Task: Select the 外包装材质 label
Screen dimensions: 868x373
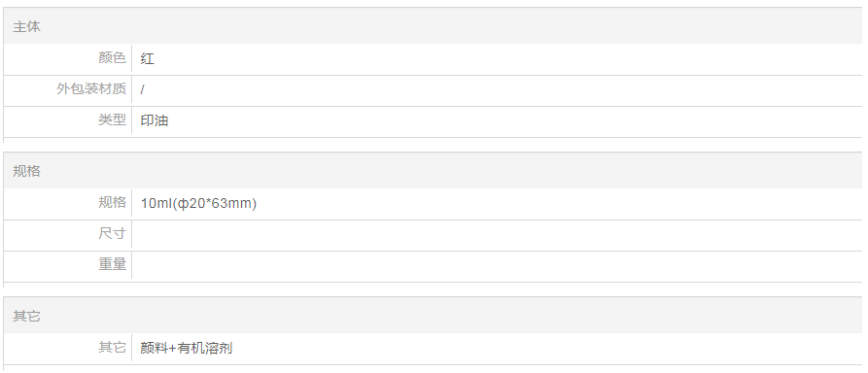Action: pos(91,88)
